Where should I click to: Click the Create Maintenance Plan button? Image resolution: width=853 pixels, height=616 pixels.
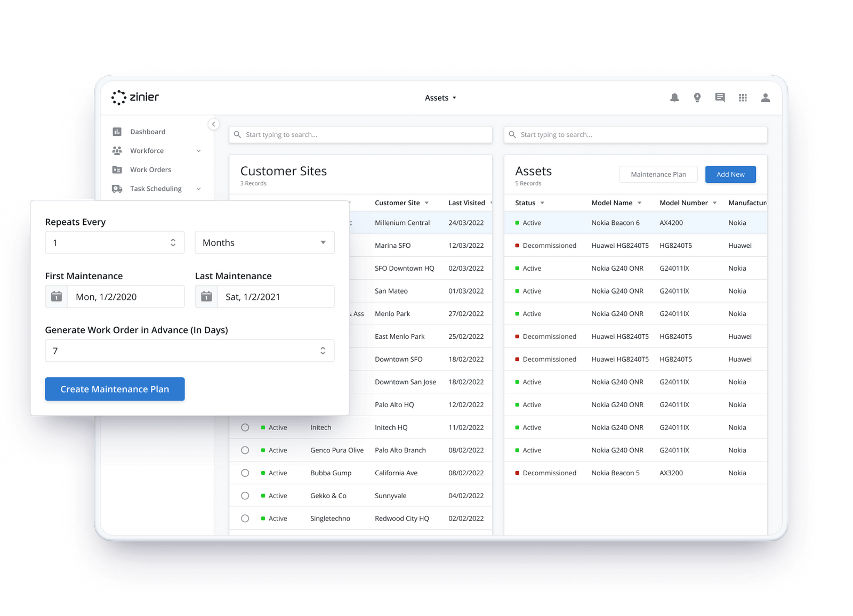115,389
